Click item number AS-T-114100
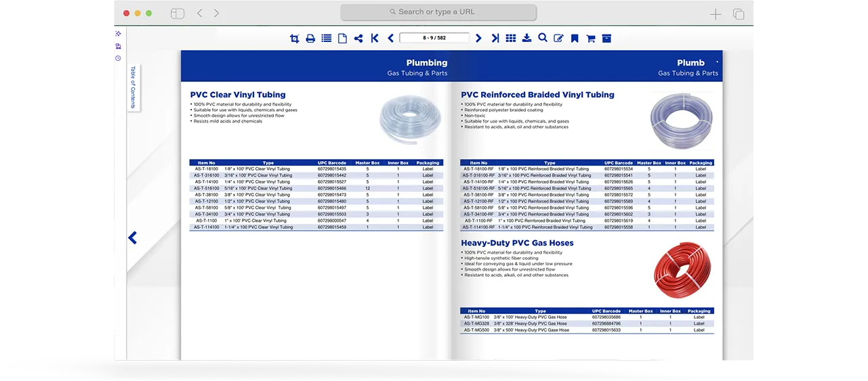 207,227
